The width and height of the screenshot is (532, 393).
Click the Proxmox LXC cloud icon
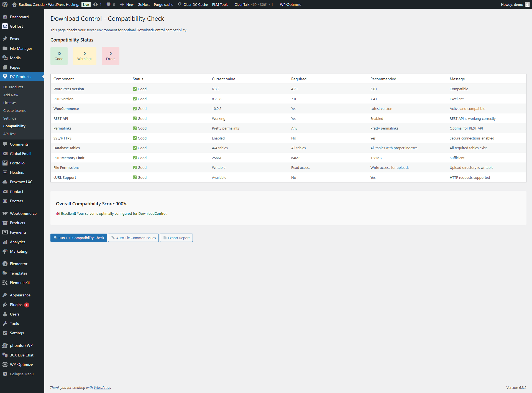[x=5, y=182]
